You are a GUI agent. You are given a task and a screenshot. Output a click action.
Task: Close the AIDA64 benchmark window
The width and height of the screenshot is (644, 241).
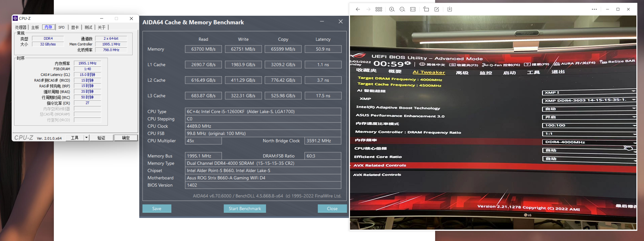pos(341,22)
